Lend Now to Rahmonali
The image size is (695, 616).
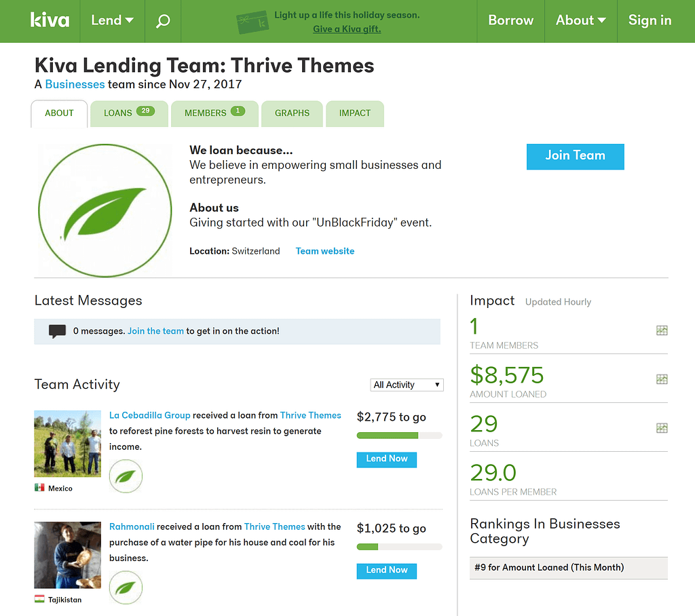click(x=386, y=571)
